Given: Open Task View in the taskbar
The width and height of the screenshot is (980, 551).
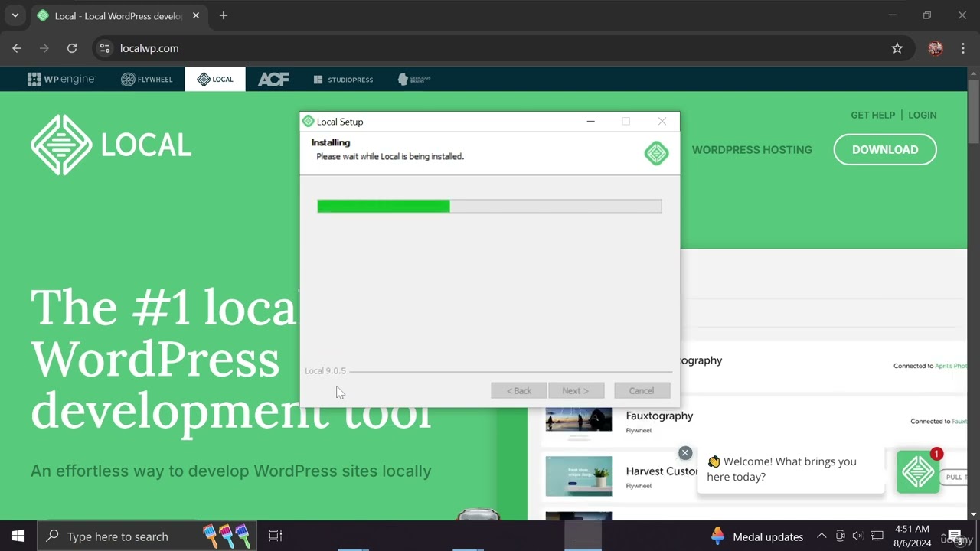Looking at the screenshot, I should tap(276, 536).
